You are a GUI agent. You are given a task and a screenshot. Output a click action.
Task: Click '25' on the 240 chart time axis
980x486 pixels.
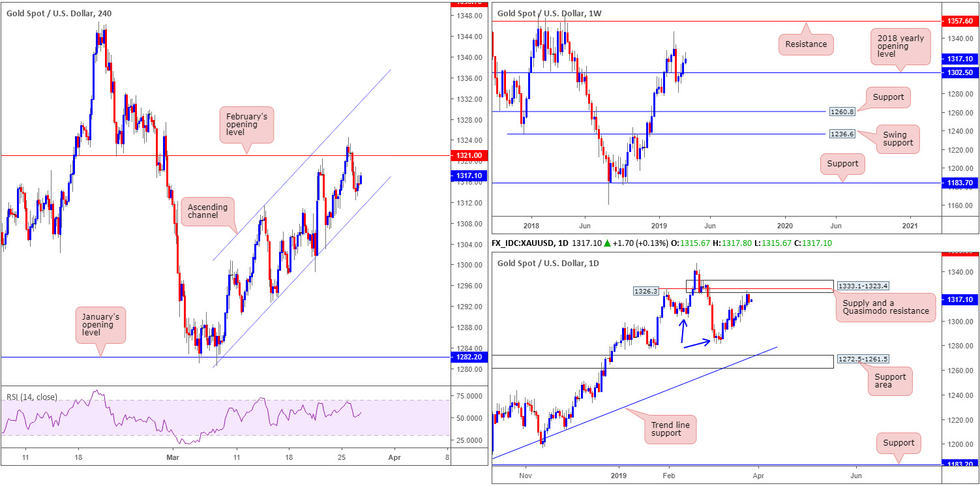point(343,458)
